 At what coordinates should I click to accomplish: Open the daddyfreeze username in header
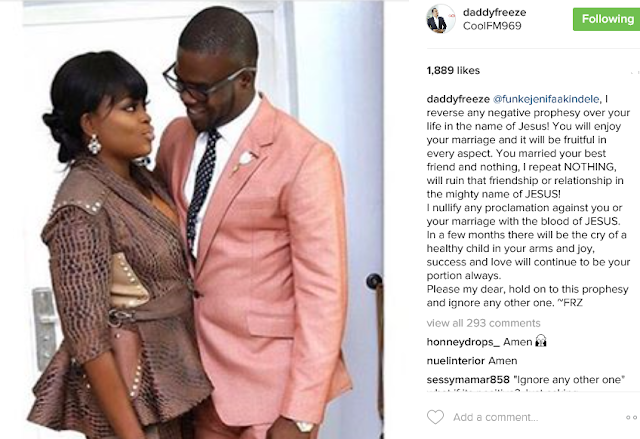pyautogui.click(x=494, y=13)
